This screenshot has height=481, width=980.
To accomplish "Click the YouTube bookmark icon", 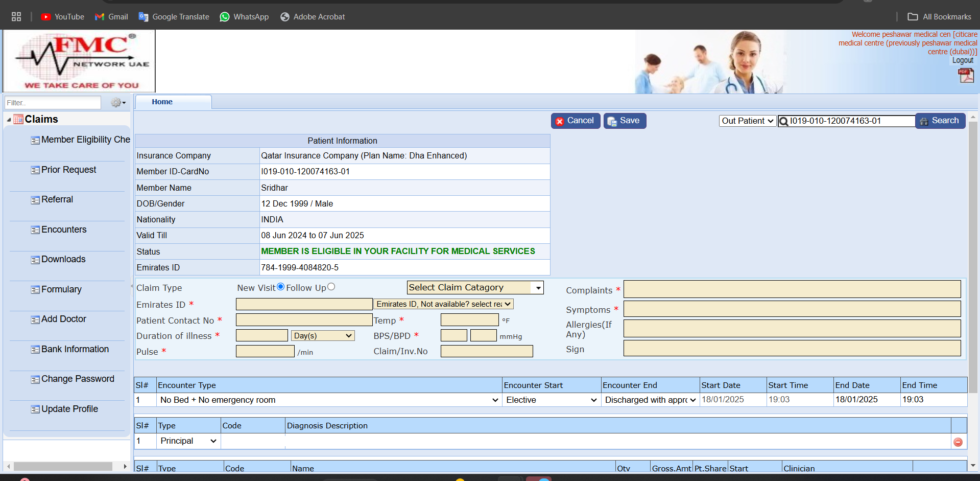I will (46, 17).
